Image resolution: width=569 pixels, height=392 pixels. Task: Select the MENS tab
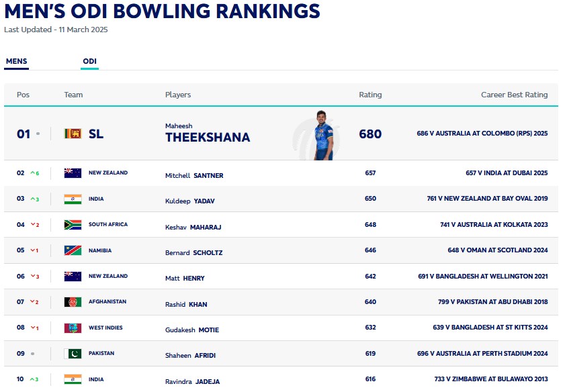pyautogui.click(x=16, y=62)
